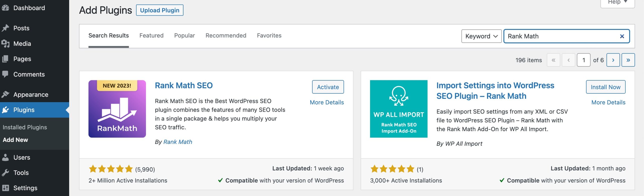644x196 pixels.
Task: Expand the Help panel
Action: click(x=618, y=3)
